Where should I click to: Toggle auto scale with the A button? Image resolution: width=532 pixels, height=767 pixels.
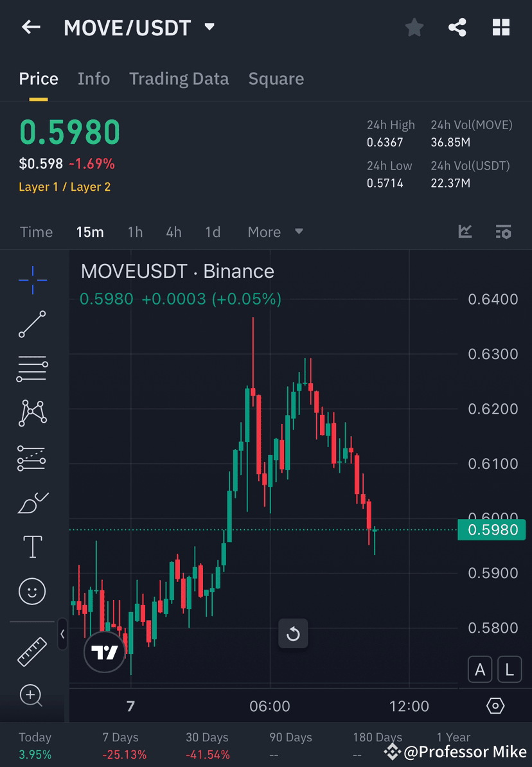(480, 669)
